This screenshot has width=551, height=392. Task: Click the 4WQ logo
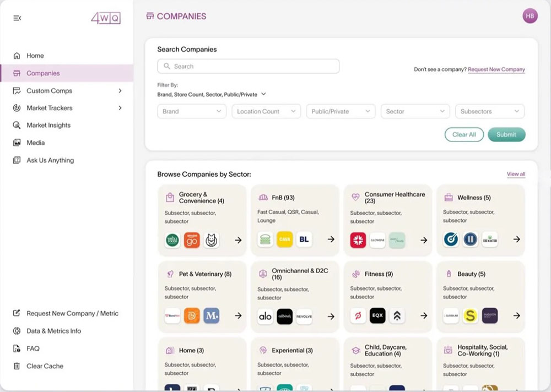click(x=106, y=18)
